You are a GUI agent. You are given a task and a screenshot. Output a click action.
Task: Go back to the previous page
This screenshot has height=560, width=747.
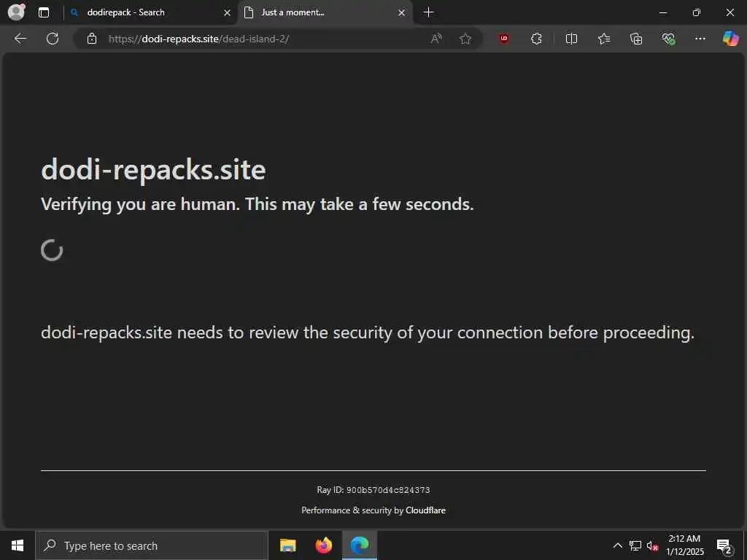[x=20, y=39]
